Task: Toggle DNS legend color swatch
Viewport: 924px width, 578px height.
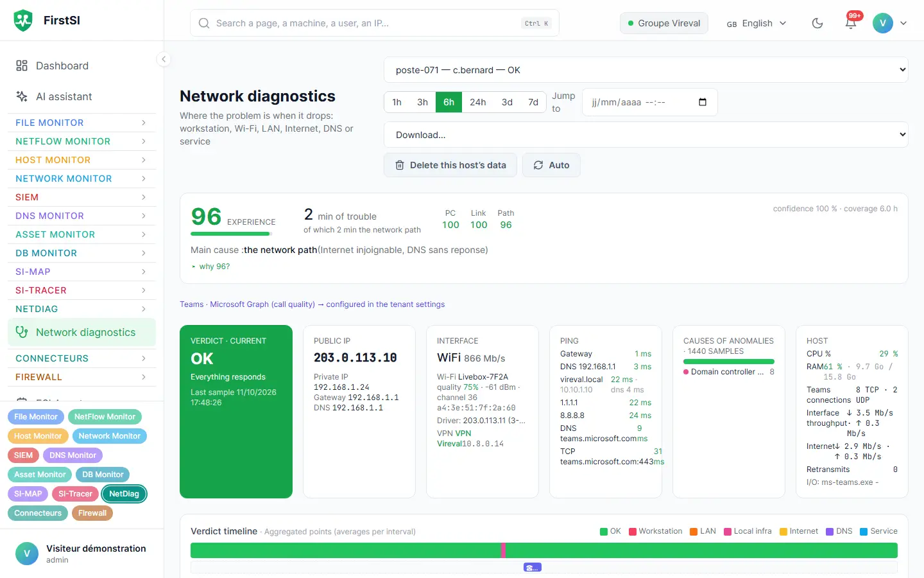Action: click(x=830, y=531)
